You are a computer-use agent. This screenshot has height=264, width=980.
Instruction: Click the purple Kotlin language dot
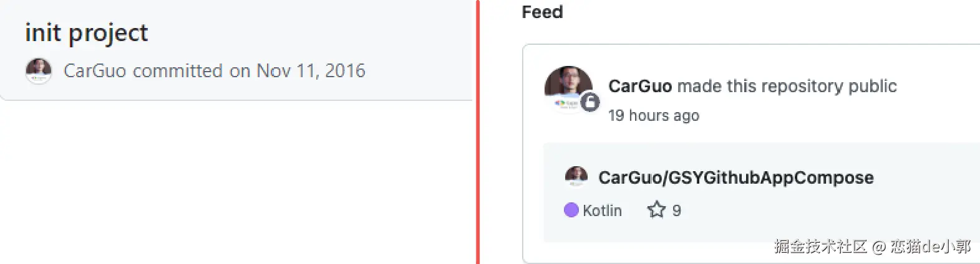[571, 210]
